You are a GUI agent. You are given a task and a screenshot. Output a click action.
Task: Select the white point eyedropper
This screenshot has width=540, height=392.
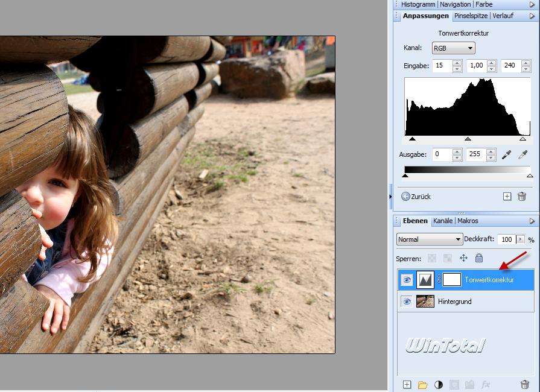point(523,154)
